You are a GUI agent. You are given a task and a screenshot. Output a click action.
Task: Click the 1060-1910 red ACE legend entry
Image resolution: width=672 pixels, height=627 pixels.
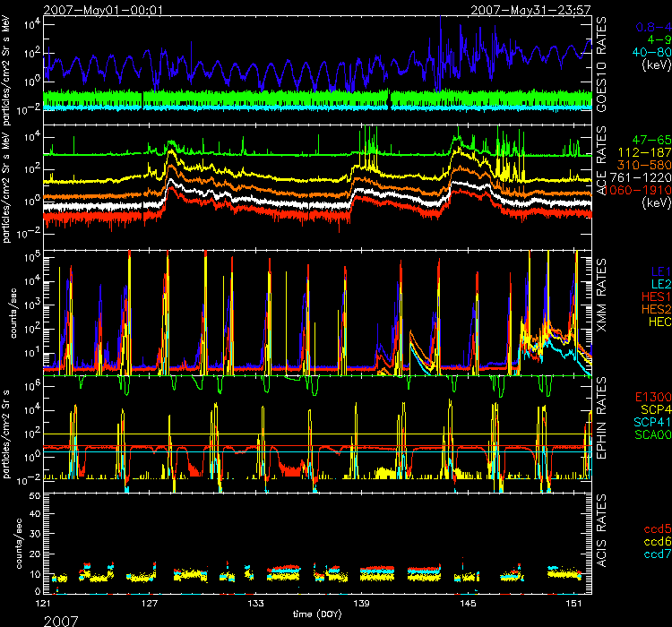(x=638, y=192)
